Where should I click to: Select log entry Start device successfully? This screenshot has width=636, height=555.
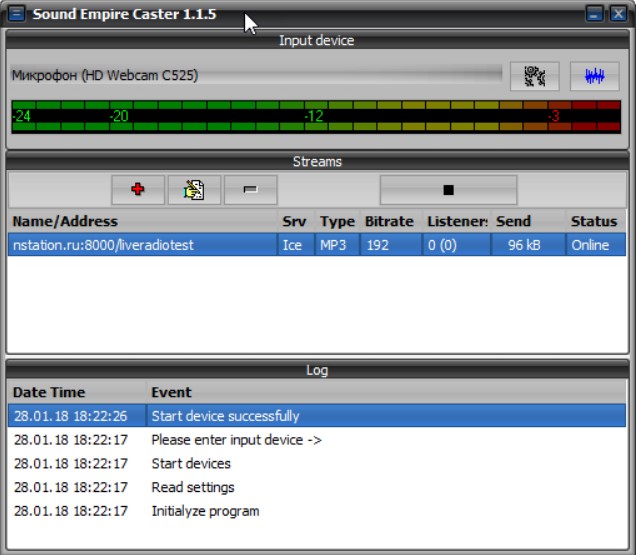pyautogui.click(x=317, y=415)
